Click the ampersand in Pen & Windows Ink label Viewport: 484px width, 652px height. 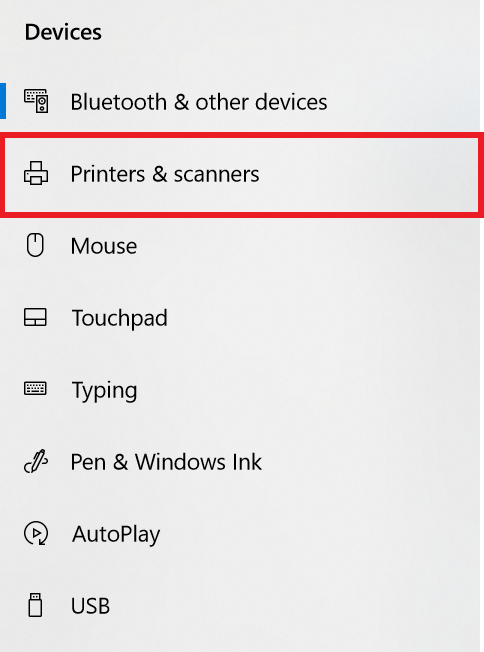click(x=120, y=462)
